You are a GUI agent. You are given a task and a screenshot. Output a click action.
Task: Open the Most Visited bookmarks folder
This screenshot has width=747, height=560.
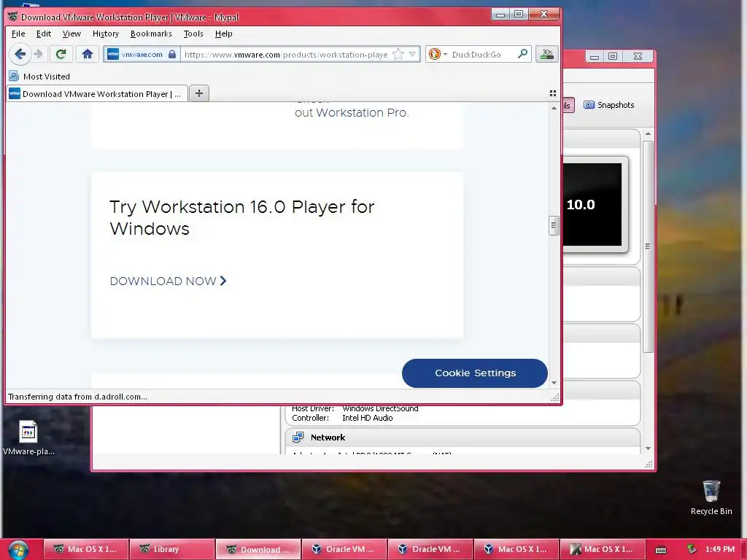click(39, 76)
